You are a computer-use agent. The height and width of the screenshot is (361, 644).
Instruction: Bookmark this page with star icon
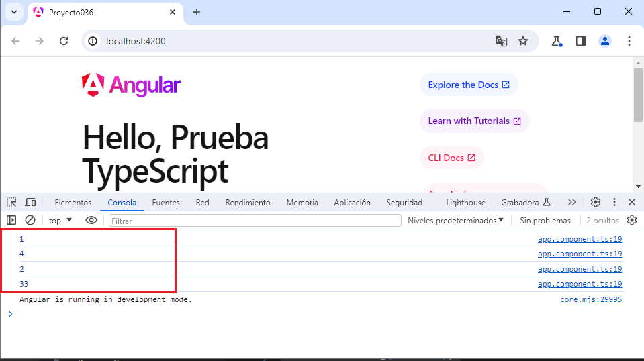pyautogui.click(x=523, y=41)
